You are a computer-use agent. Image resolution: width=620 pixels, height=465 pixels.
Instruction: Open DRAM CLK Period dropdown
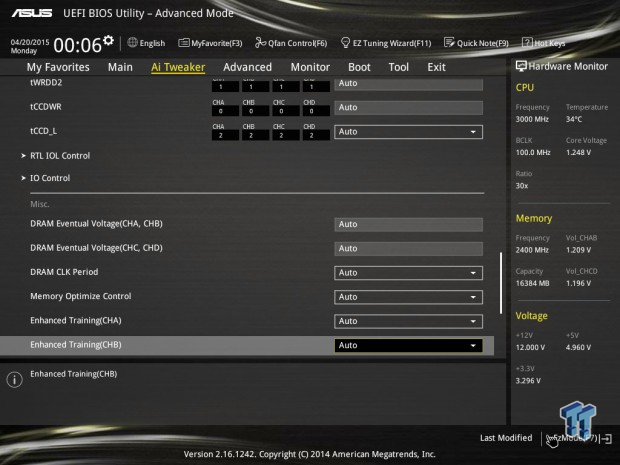pyautogui.click(x=408, y=273)
